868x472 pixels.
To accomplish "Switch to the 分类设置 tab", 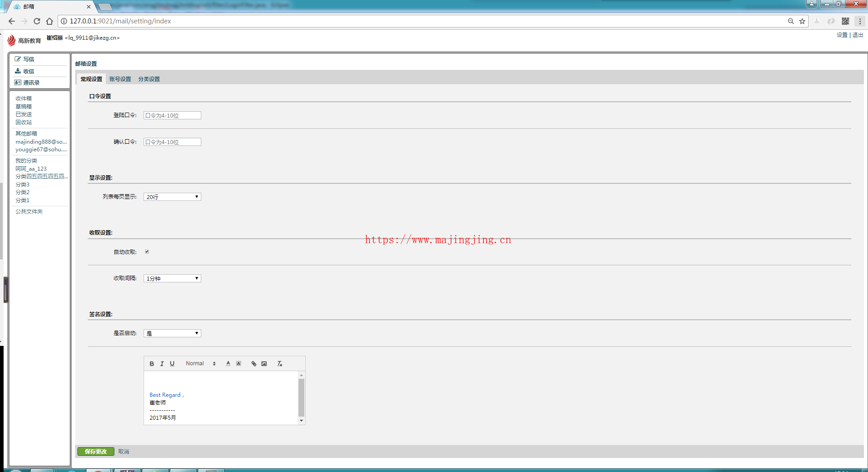I will tap(149, 79).
